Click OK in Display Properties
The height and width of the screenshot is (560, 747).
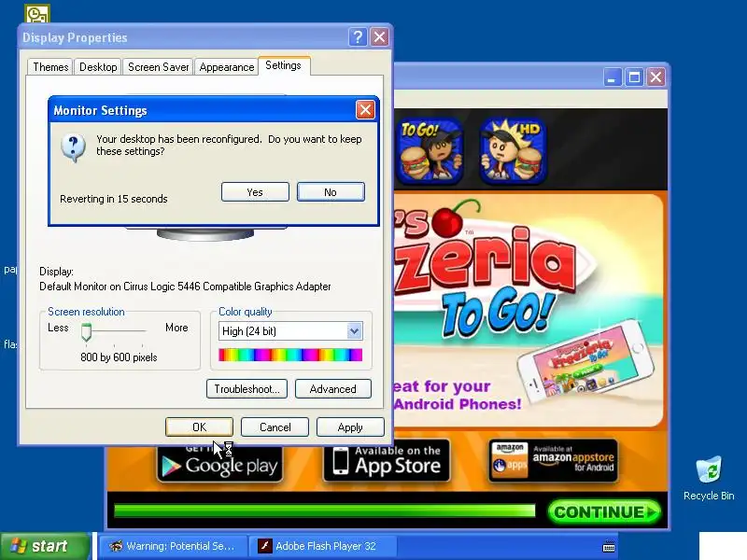click(199, 427)
